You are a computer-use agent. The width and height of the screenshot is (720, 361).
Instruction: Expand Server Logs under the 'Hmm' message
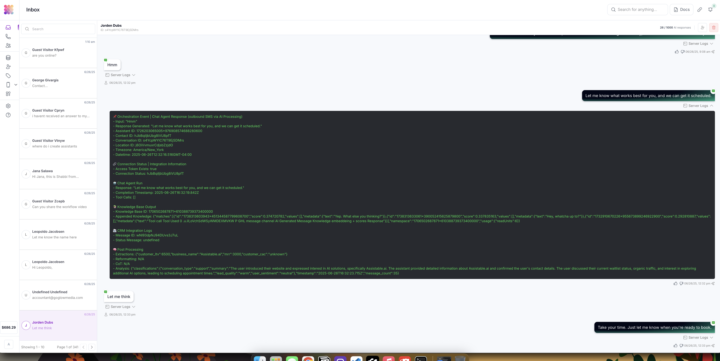point(120,75)
